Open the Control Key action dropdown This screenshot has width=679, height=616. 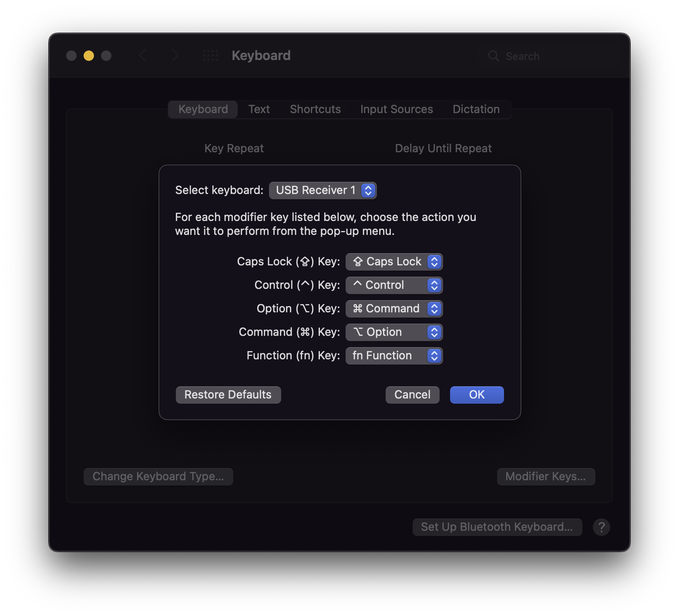[394, 285]
